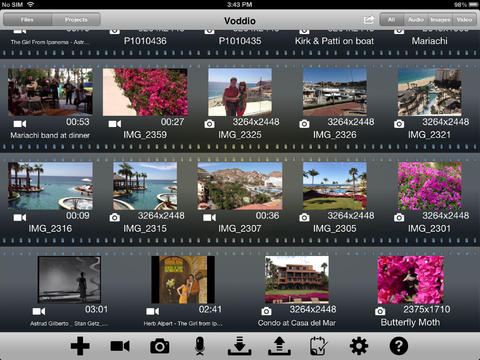Open Herb Alpert album cover video thumbnail
This screenshot has width=480, height=360.
[x=183, y=280]
